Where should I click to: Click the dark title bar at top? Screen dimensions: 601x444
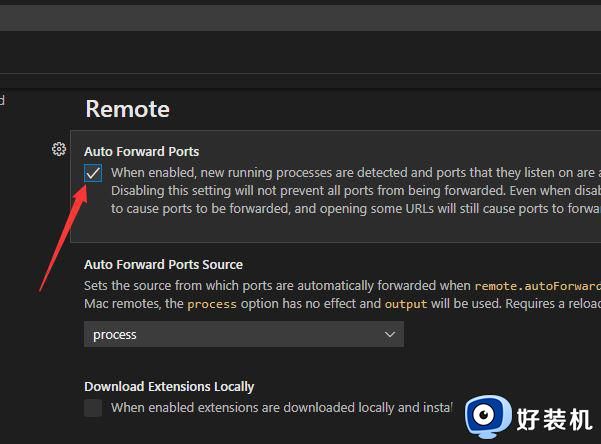[300, 17]
